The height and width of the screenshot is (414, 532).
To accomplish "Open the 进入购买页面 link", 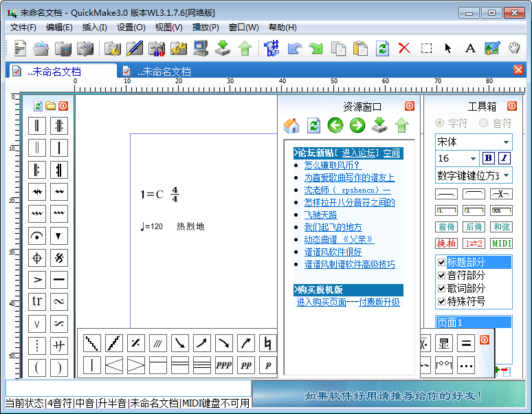I will click(321, 302).
